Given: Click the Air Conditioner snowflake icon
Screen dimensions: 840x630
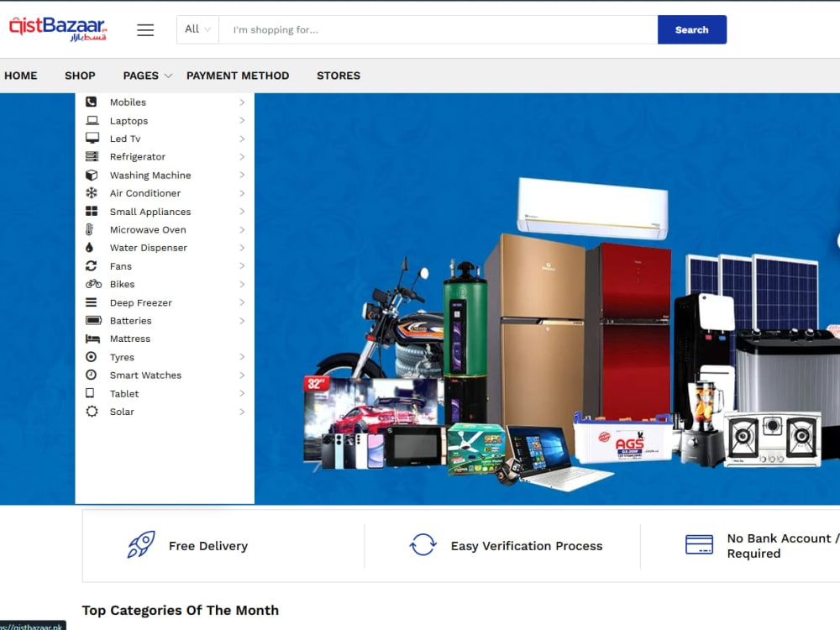Looking at the screenshot, I should 92,193.
